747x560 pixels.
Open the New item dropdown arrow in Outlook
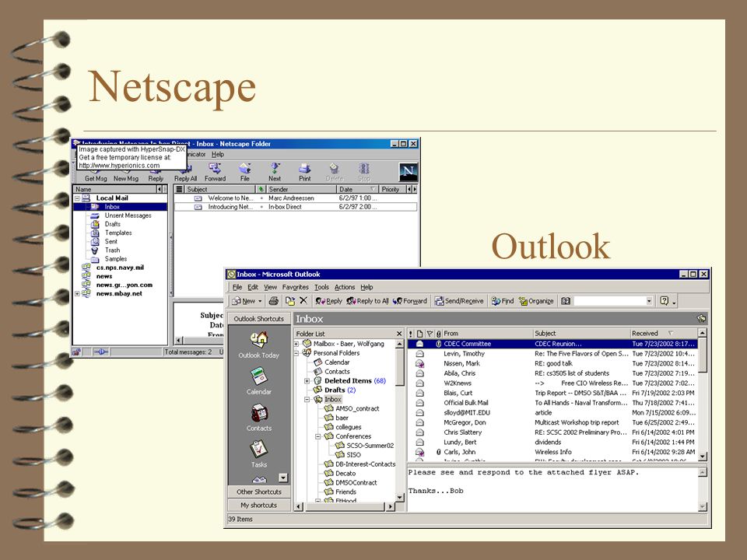coord(260,301)
